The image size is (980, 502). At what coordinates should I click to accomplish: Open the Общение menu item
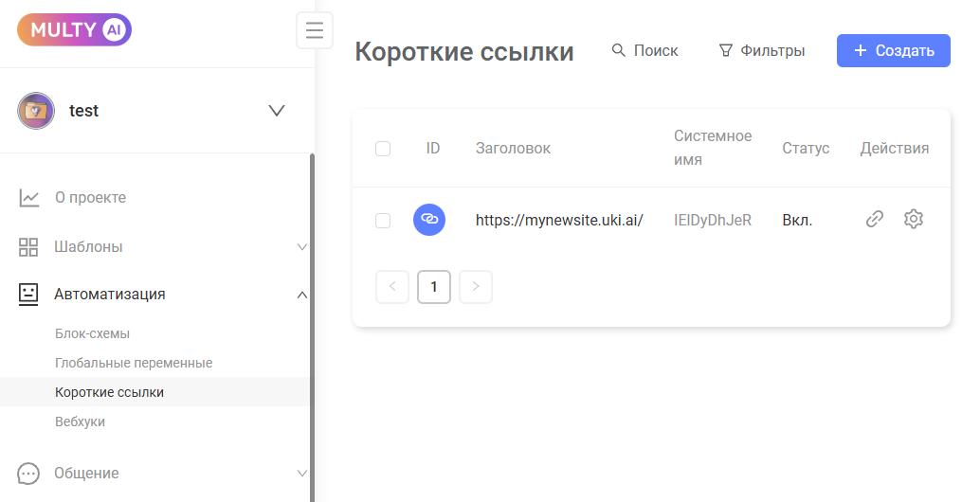point(86,474)
